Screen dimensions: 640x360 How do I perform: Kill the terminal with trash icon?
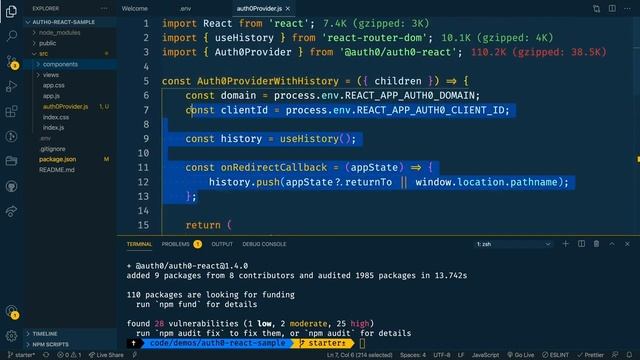[x=596, y=244]
